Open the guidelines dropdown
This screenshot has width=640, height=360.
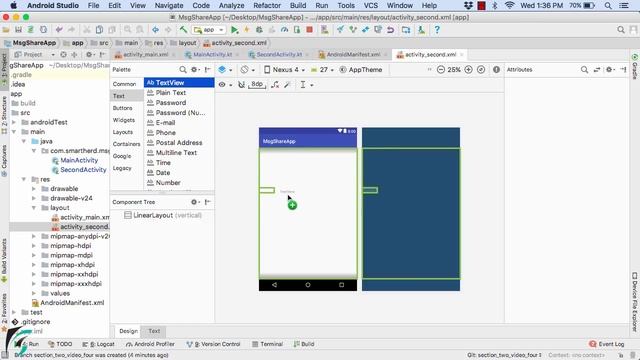pyautogui.click(x=307, y=84)
